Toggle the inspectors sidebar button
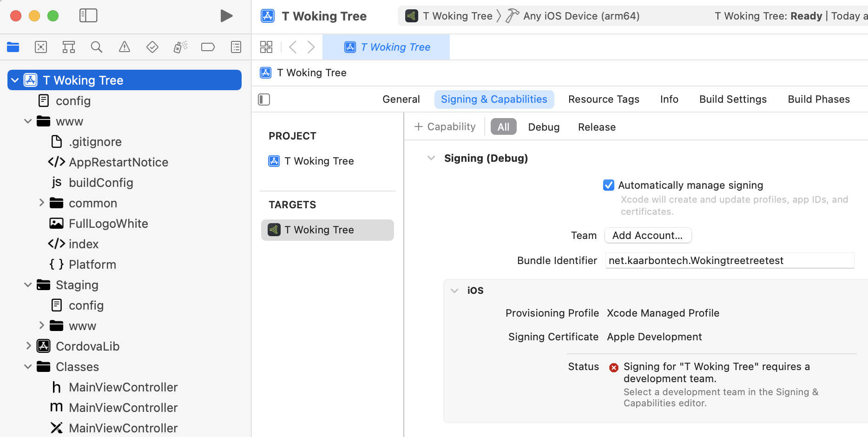868x437 pixels. (263, 99)
